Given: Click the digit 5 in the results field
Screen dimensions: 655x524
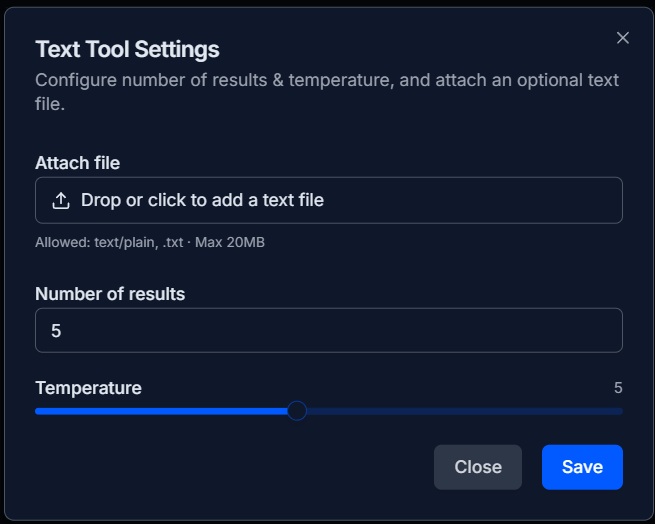Looking at the screenshot, I should (56, 330).
